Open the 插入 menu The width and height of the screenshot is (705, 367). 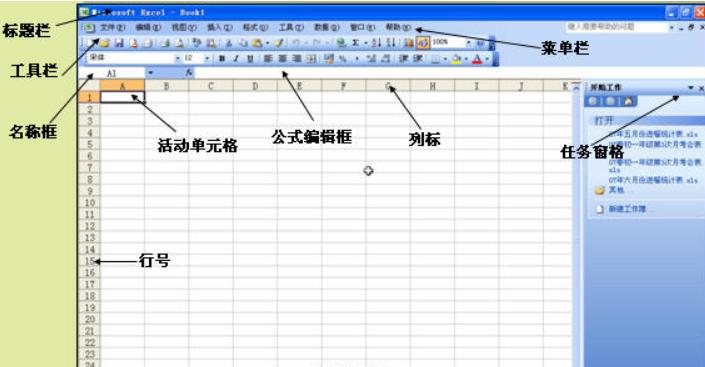tap(220, 27)
